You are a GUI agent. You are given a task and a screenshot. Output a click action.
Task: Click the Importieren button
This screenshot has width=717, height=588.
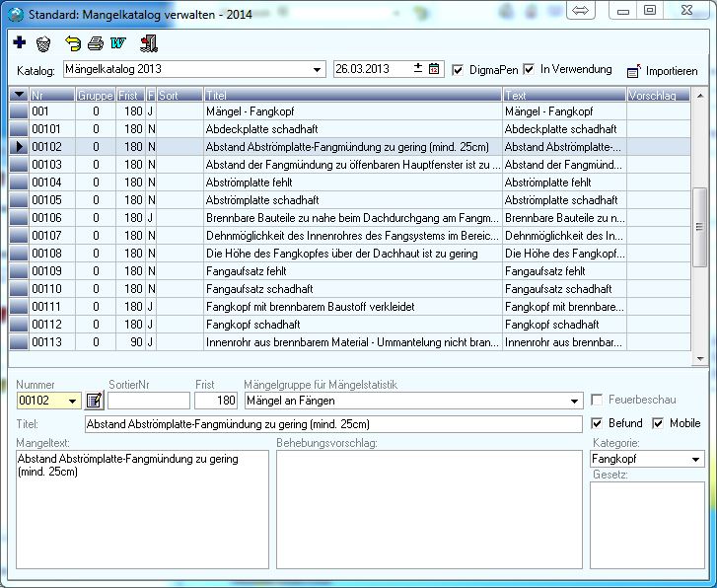click(x=662, y=71)
